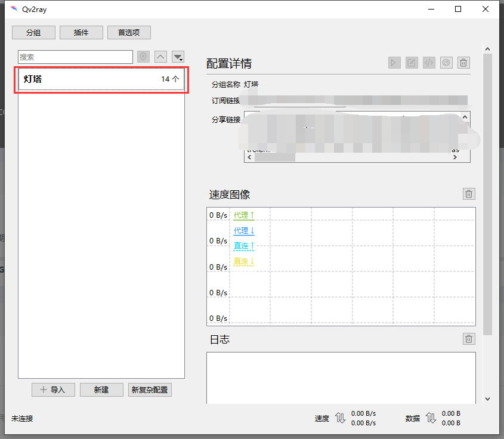The height and width of the screenshot is (439, 504).
Task: Click share link box up arrow
Action: (465, 118)
